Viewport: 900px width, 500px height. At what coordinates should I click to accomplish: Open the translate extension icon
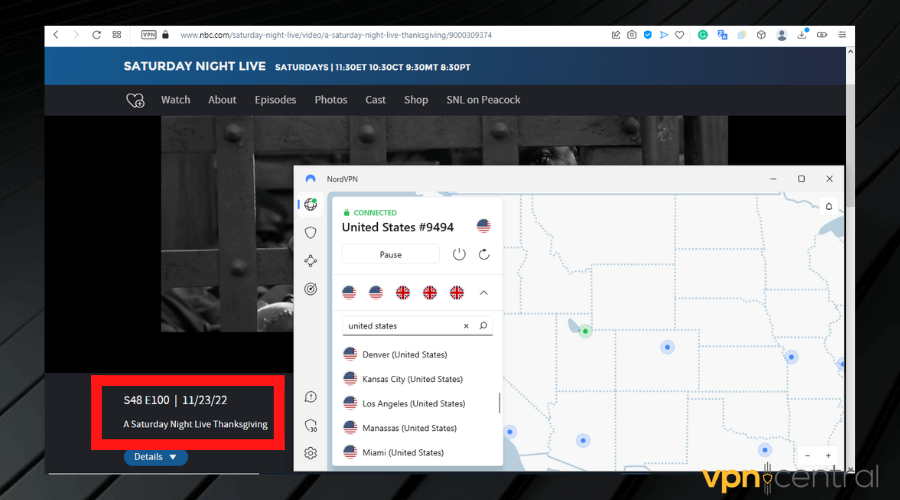[x=722, y=35]
